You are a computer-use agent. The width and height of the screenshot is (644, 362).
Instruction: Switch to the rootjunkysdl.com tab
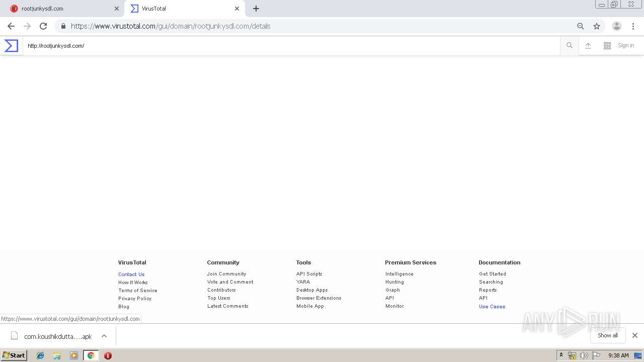tap(63, 9)
